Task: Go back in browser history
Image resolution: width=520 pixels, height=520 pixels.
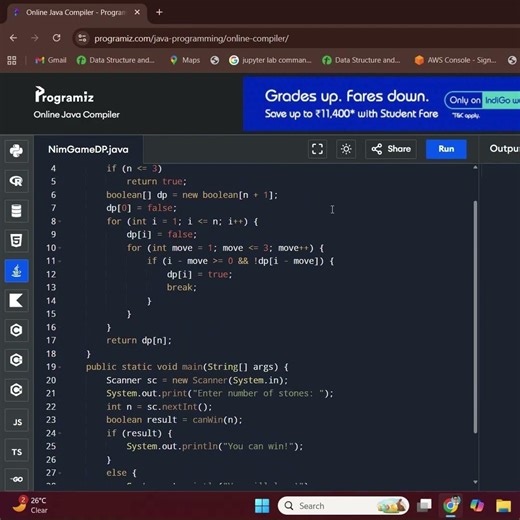Action: pos(13,38)
